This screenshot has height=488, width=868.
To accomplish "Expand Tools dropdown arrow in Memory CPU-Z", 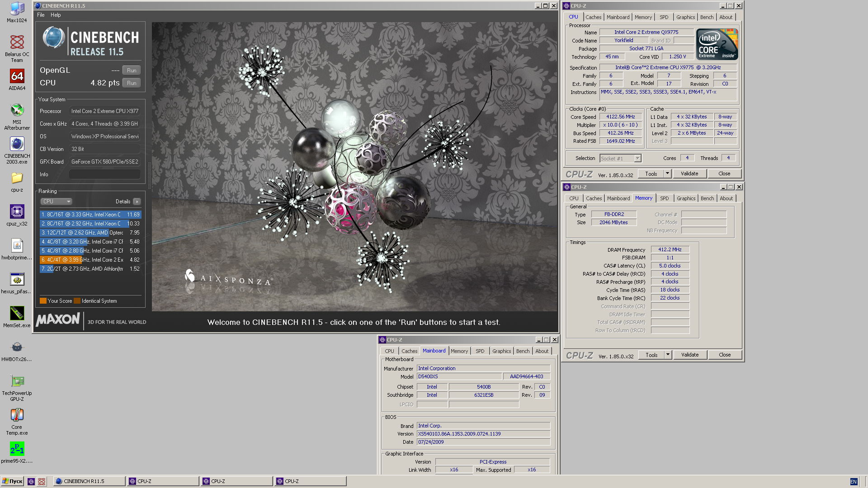I will [x=668, y=355].
